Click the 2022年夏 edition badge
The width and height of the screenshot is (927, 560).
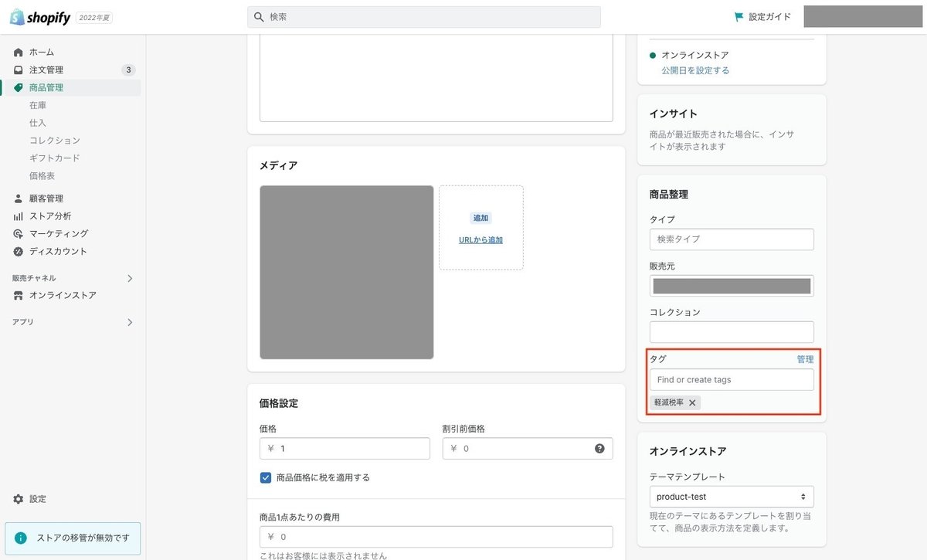(x=95, y=18)
